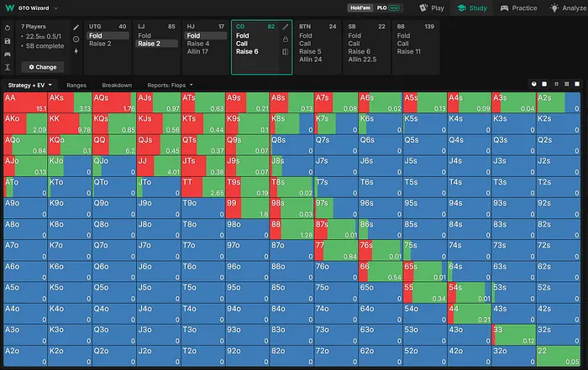Click the A2o hand cell
Image resolution: width=588 pixels, height=370 pixels.
pyautogui.click(x=25, y=356)
